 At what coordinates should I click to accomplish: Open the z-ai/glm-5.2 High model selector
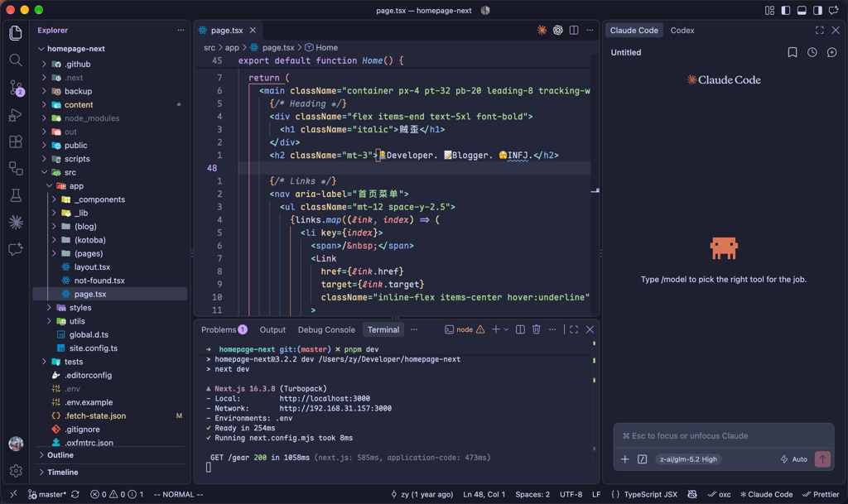point(688,459)
